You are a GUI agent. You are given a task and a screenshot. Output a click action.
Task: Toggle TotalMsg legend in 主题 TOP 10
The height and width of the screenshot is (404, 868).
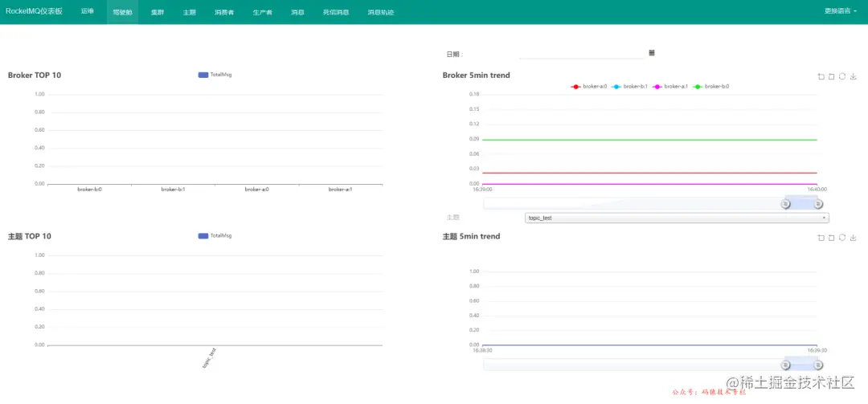215,236
